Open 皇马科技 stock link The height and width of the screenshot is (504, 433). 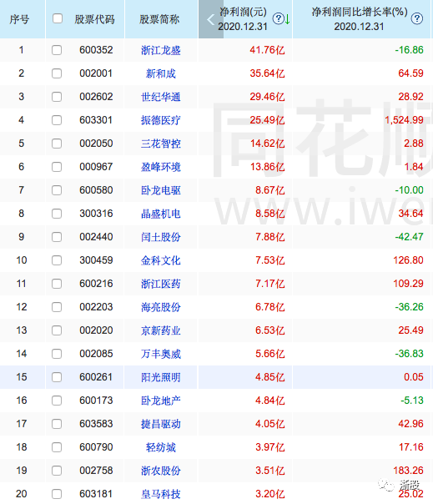click(161, 494)
